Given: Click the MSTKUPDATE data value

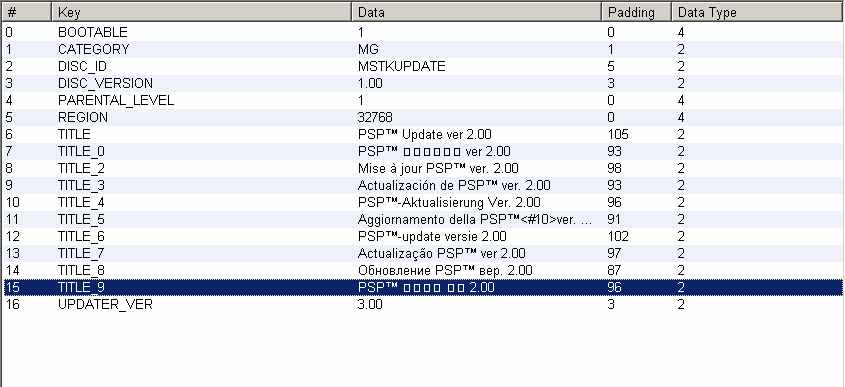Looking at the screenshot, I should (x=401, y=67).
